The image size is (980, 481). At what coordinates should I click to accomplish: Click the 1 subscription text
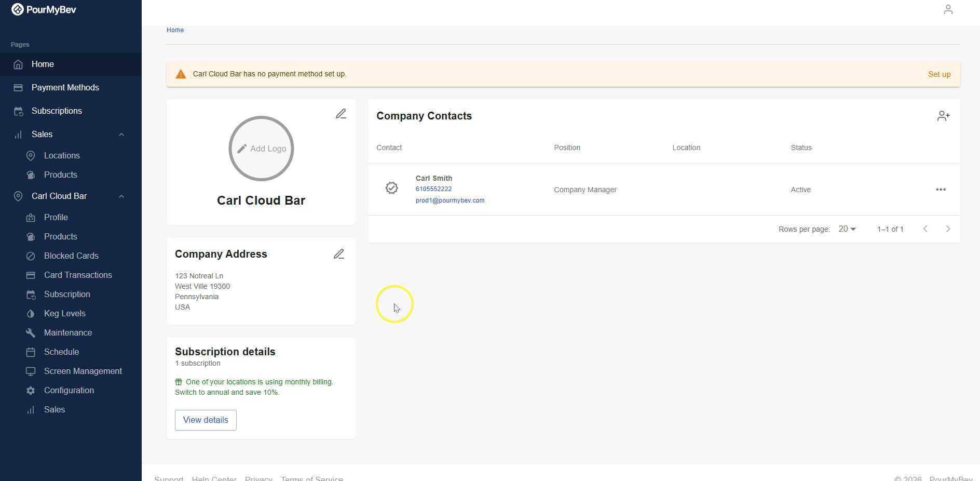[x=197, y=364]
